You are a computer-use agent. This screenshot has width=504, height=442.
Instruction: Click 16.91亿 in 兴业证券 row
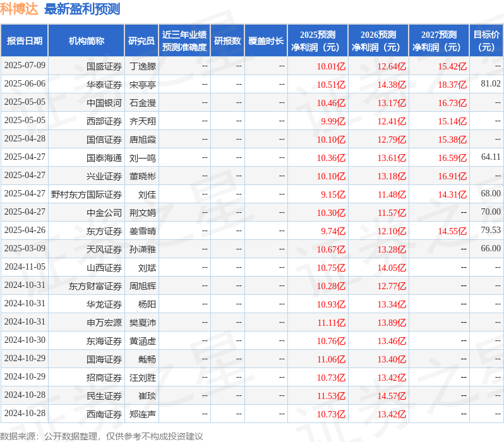click(x=452, y=176)
